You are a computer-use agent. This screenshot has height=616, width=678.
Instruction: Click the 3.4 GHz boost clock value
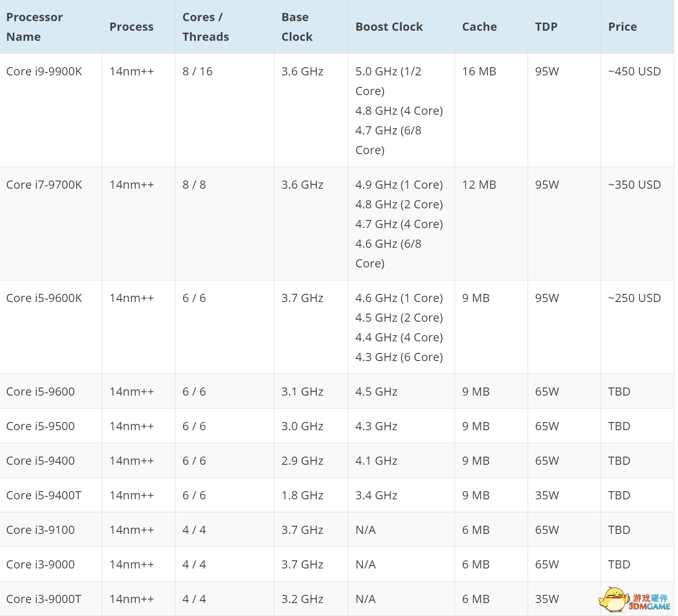point(376,495)
